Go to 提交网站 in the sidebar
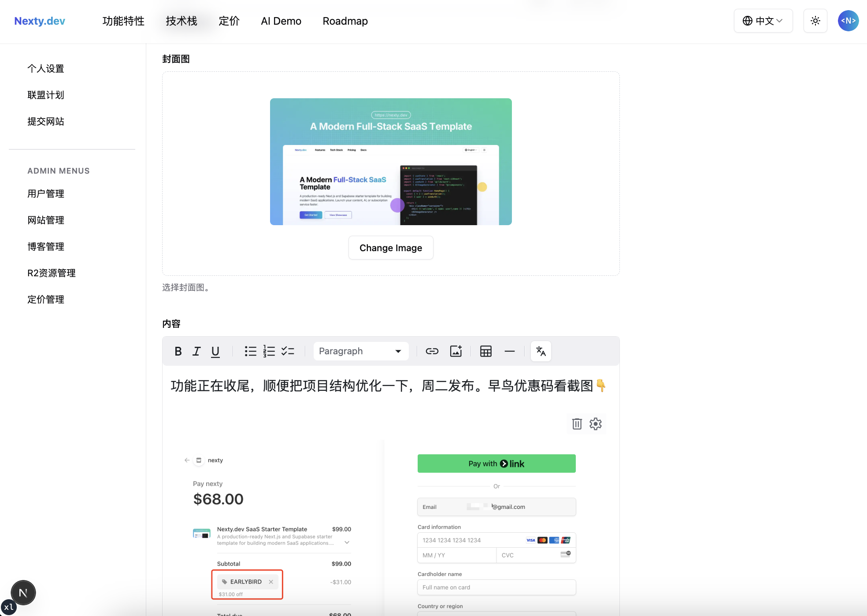The width and height of the screenshot is (867, 616). [x=46, y=122]
